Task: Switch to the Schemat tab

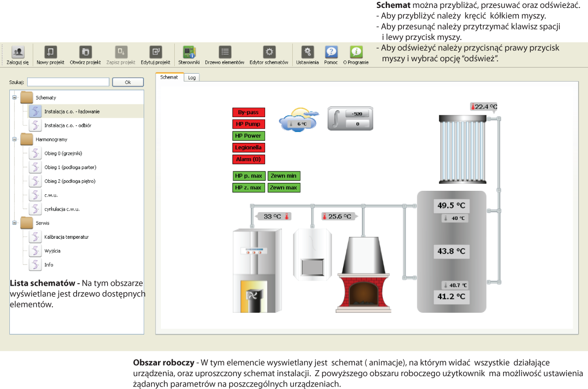Action: coord(169,77)
